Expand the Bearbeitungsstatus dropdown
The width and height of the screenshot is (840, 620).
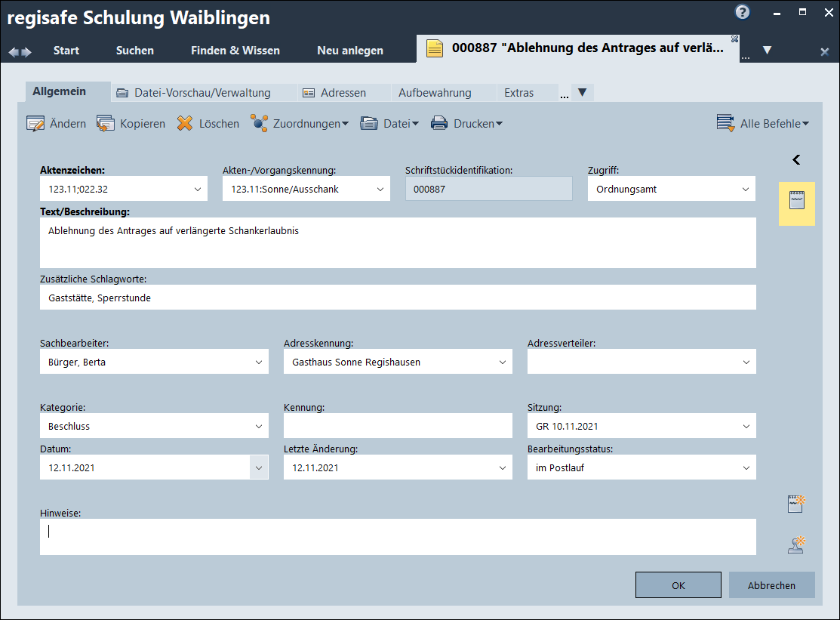click(746, 468)
